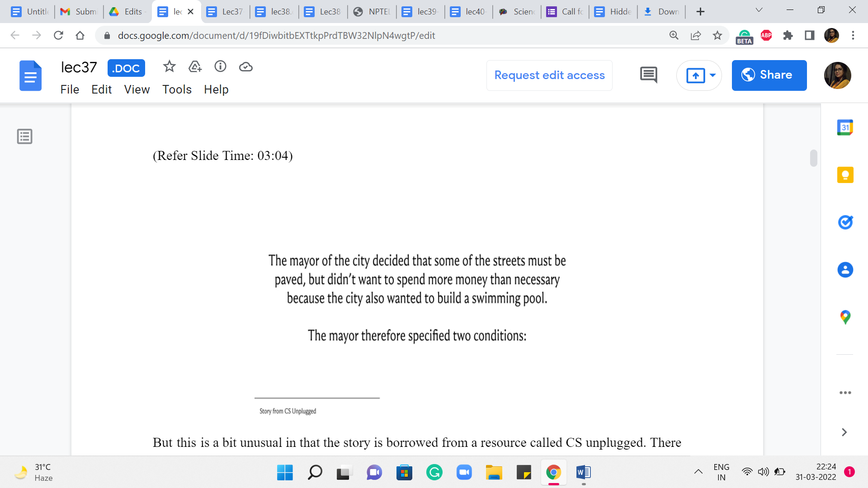868x488 pixels.
Task: Show the document outline panel
Action: point(25,136)
